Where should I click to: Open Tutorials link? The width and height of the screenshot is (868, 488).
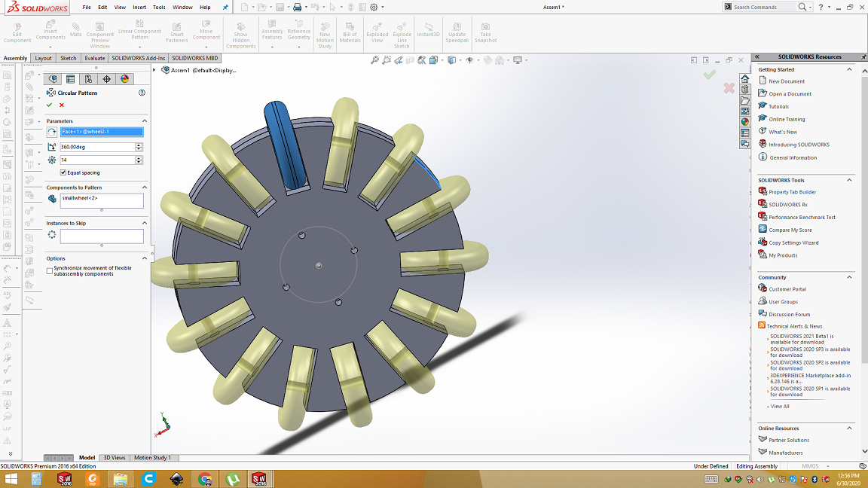pos(778,107)
